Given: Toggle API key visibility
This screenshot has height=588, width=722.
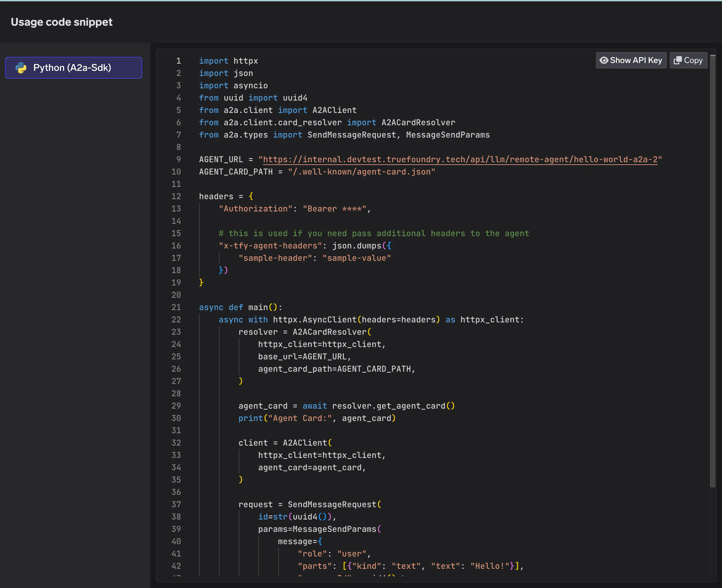Looking at the screenshot, I should coord(631,60).
